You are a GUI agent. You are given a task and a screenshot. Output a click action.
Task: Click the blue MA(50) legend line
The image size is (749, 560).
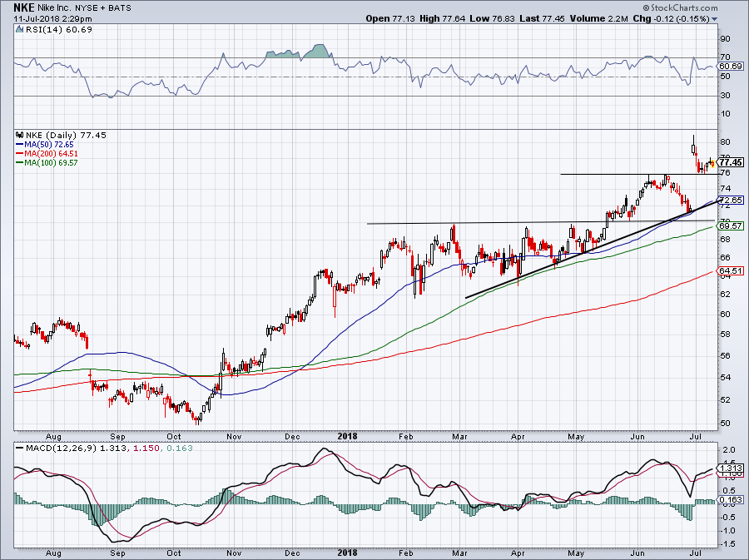point(20,145)
